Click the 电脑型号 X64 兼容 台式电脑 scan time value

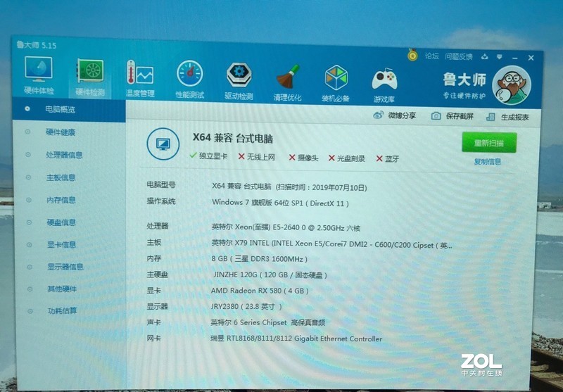pos(289,186)
